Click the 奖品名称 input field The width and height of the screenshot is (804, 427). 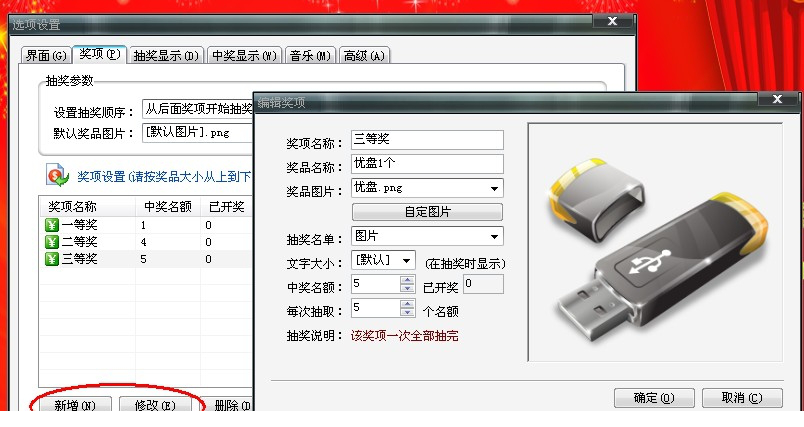pos(427,164)
